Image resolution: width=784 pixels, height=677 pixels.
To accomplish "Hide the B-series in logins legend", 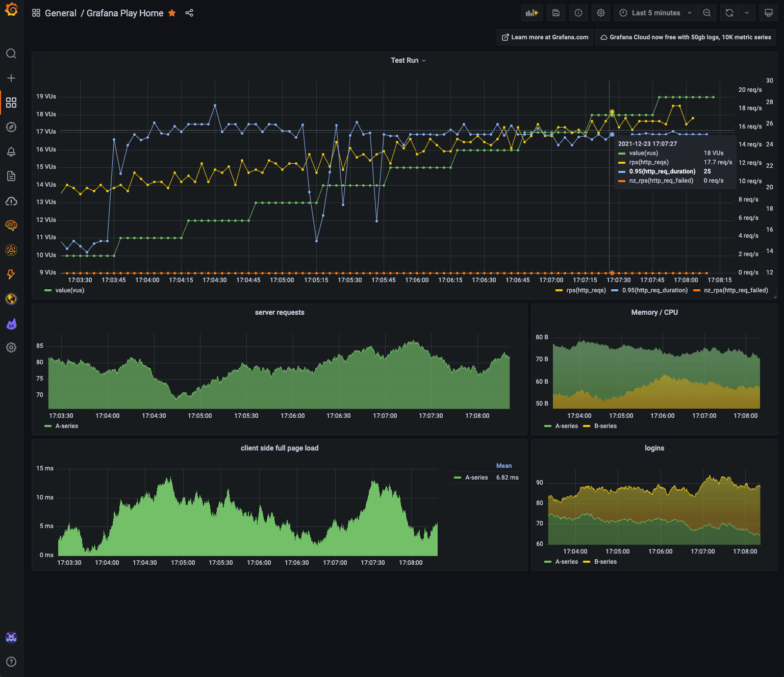I will pyautogui.click(x=606, y=562).
